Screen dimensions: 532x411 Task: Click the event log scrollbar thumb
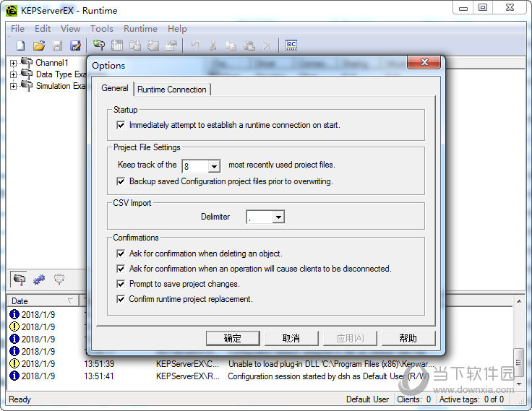point(519,363)
